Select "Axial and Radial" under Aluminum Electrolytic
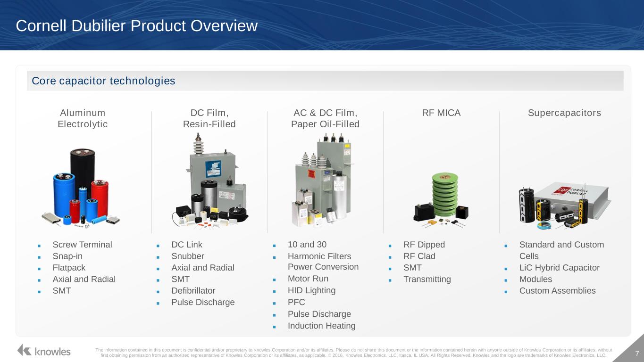 pos(84,279)
